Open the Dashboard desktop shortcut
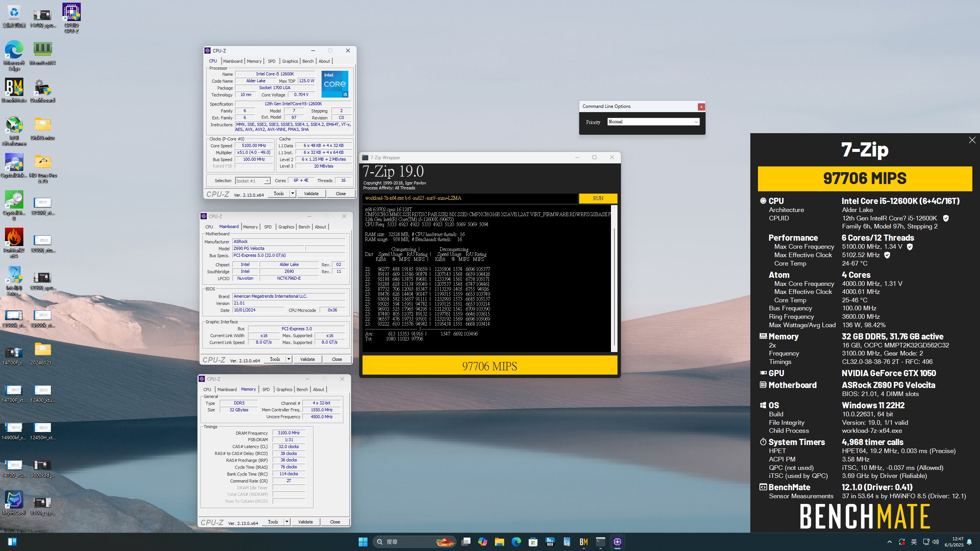Image resolution: width=980 pixels, height=551 pixels. click(x=42, y=90)
